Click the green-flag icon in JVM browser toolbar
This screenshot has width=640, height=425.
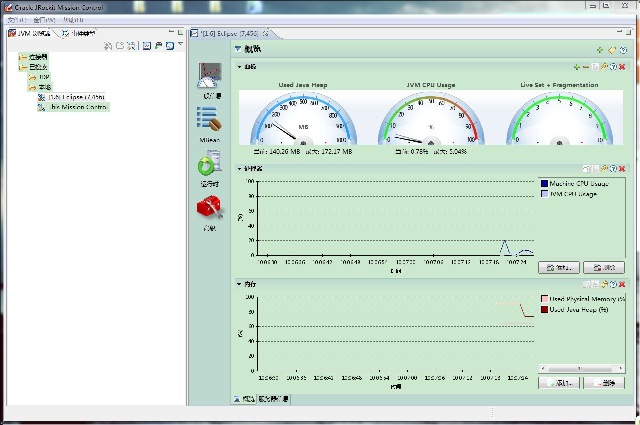[x=158, y=46]
